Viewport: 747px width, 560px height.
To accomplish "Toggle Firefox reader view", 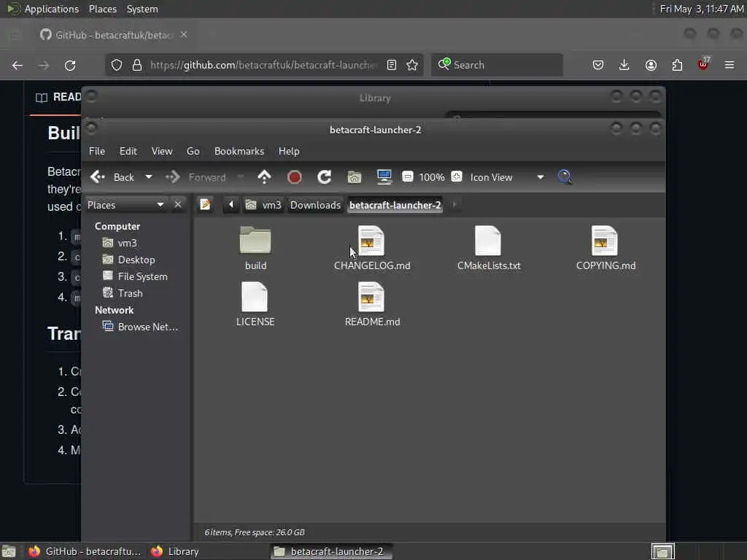I will 392,65.
